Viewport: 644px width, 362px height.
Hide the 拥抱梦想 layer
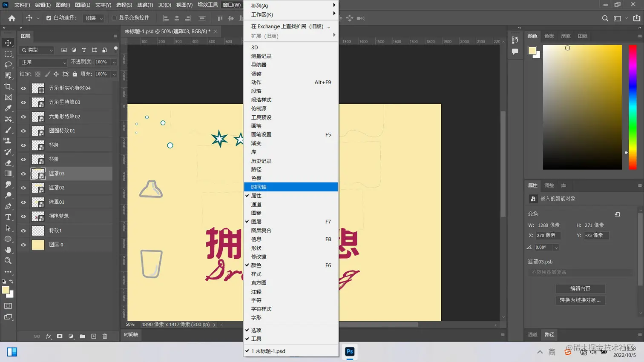pos(24,216)
